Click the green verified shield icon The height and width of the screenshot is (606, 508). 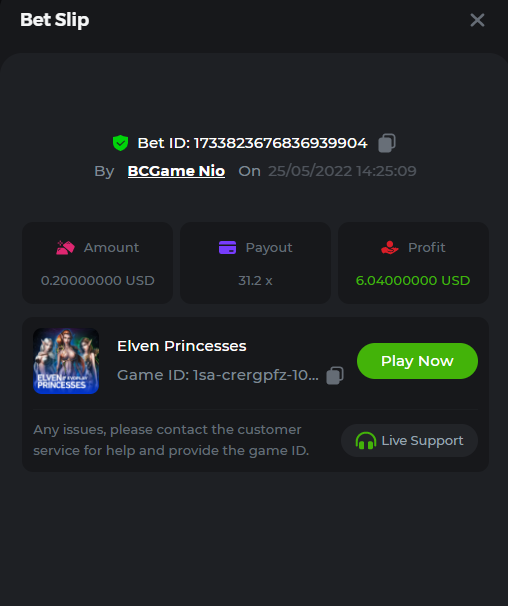[x=120, y=143]
